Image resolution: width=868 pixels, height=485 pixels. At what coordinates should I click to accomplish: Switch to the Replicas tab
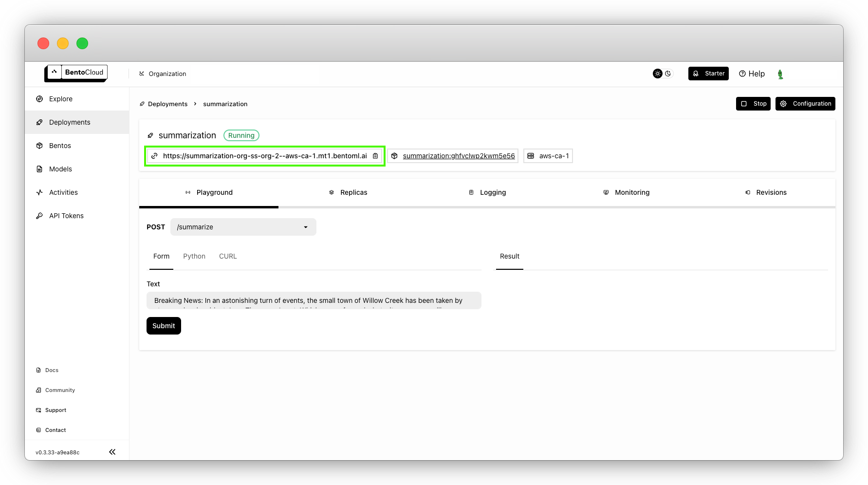point(348,192)
